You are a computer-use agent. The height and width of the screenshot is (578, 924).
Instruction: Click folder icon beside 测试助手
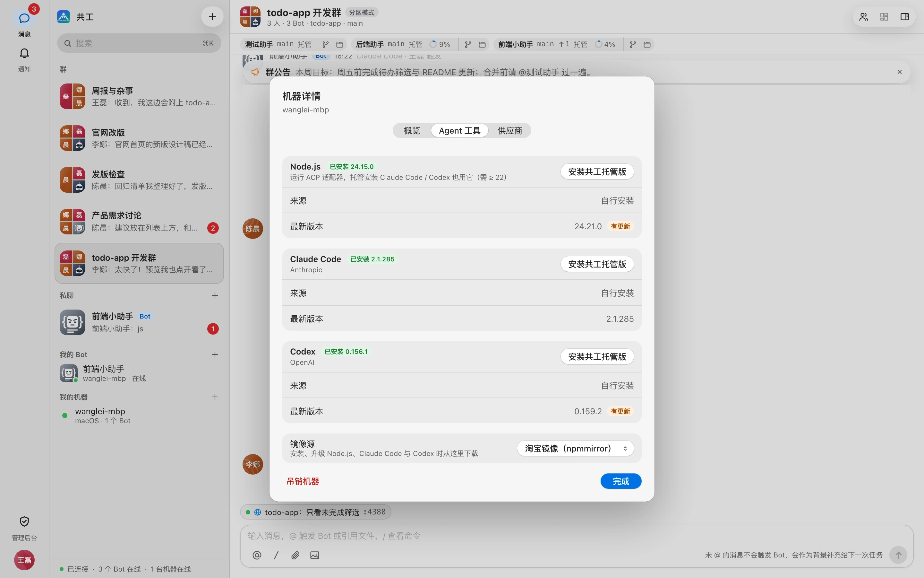[339, 44]
